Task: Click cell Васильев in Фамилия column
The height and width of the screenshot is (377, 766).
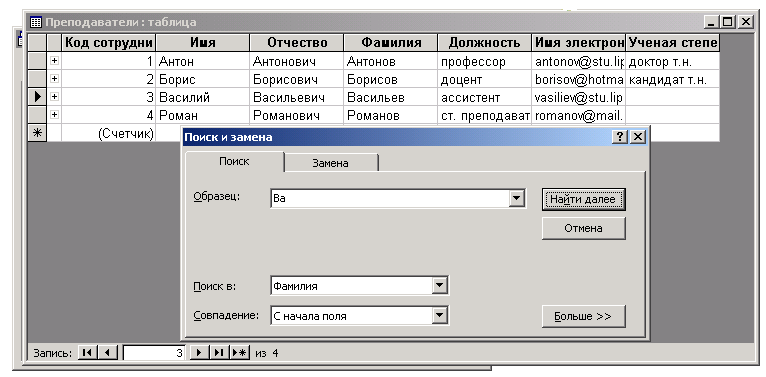Action: pyautogui.click(x=391, y=97)
